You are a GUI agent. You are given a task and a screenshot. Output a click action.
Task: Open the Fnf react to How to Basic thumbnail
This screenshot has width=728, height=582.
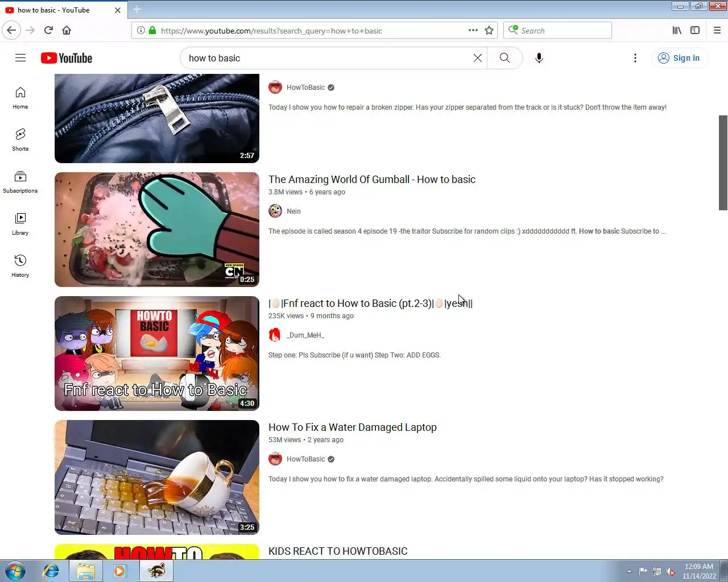tap(157, 354)
